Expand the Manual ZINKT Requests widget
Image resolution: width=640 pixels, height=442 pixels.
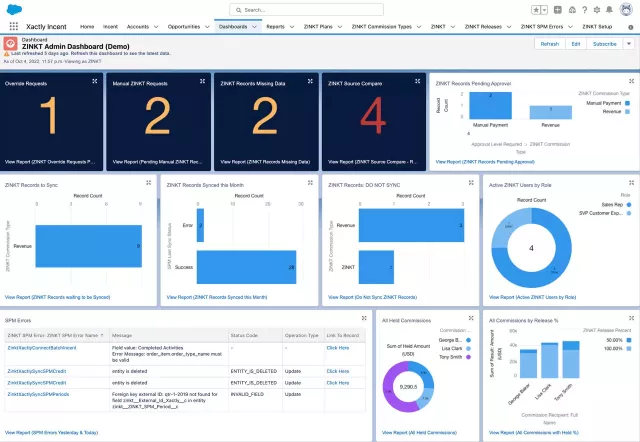coord(202,81)
